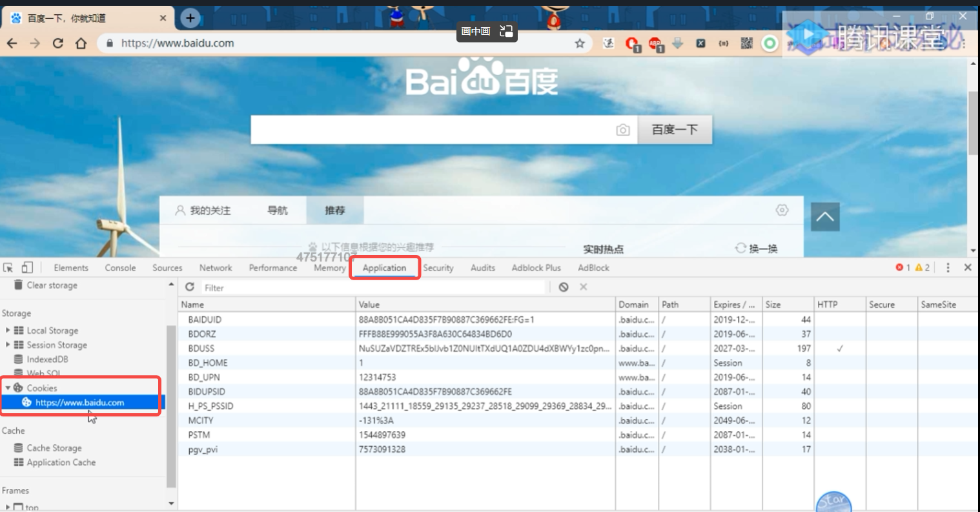This screenshot has height=512, width=980.
Task: Refresh the cookies table
Action: tap(190, 287)
